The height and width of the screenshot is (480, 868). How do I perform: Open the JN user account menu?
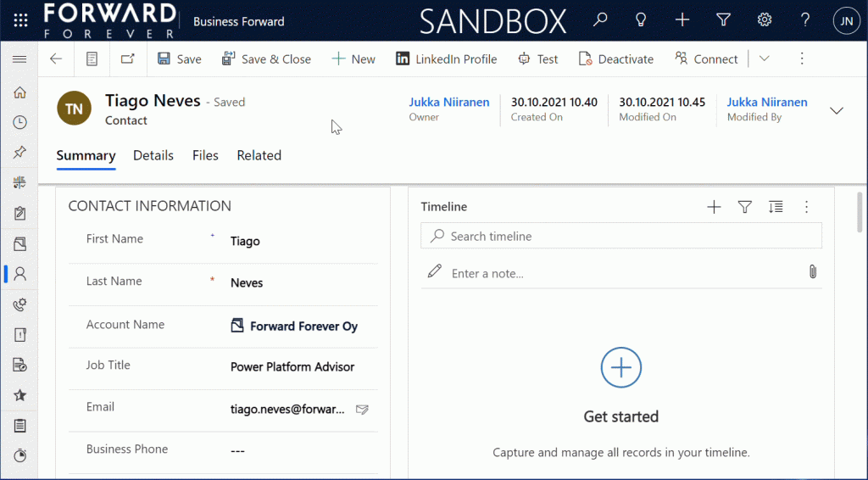[x=847, y=21]
